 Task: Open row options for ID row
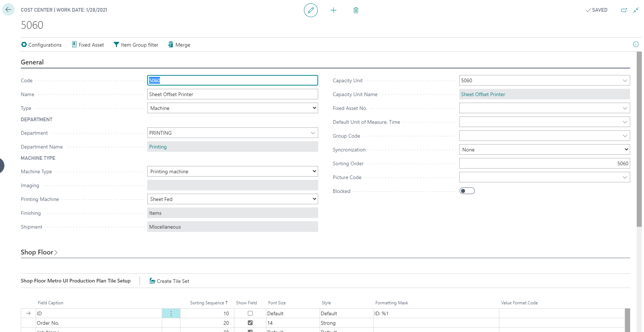tap(171, 313)
